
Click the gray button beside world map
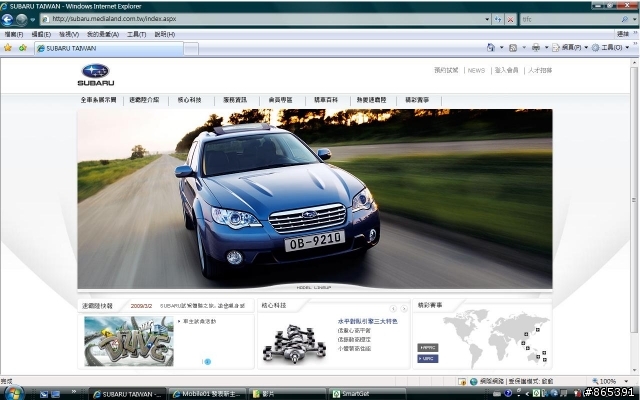click(428, 348)
